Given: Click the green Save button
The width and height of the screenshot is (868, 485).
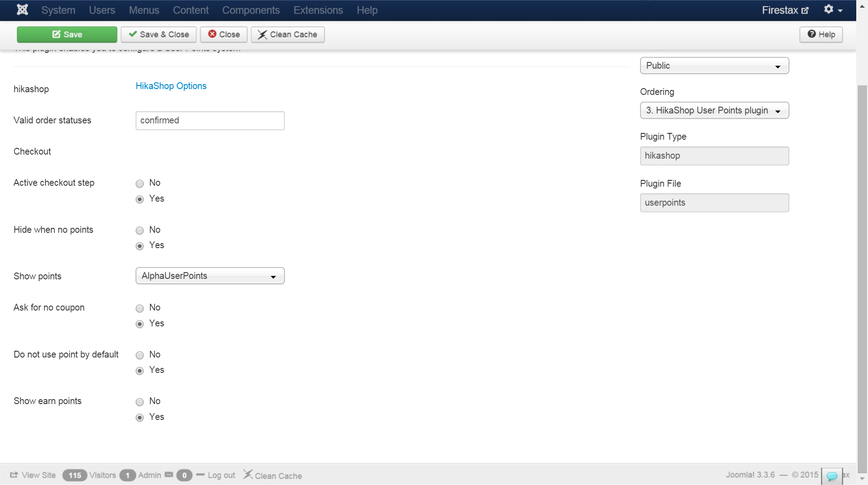Looking at the screenshot, I should click(x=67, y=34).
